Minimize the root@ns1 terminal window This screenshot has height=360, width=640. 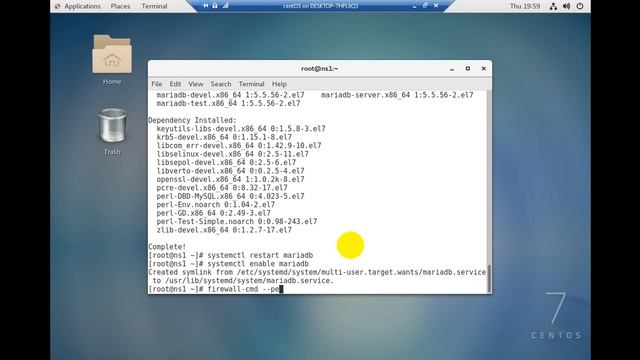click(x=452, y=69)
